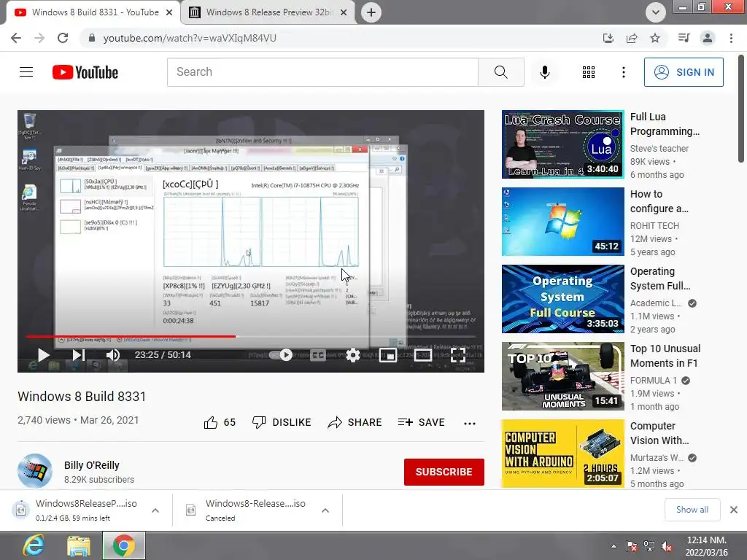Play the video

tap(43, 355)
